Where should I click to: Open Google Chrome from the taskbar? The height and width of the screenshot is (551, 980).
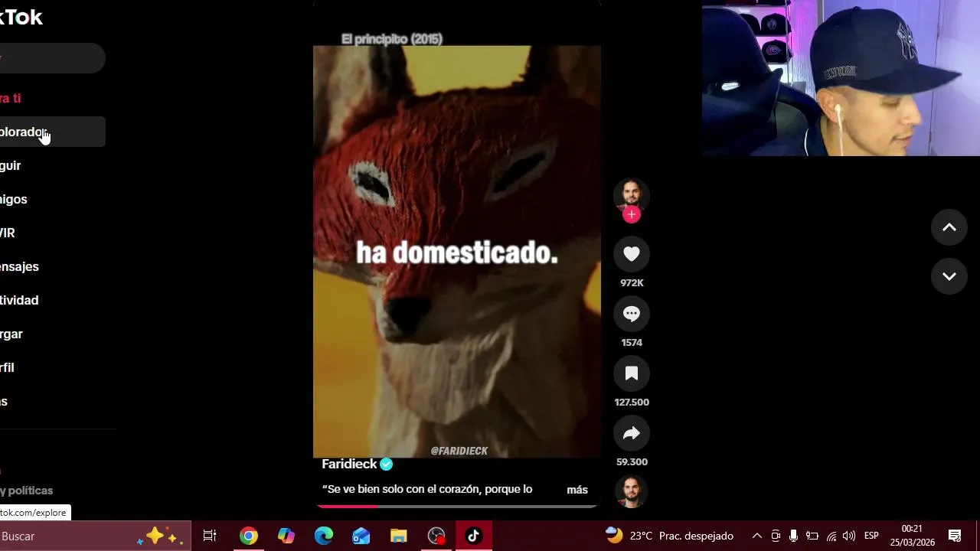pos(248,536)
